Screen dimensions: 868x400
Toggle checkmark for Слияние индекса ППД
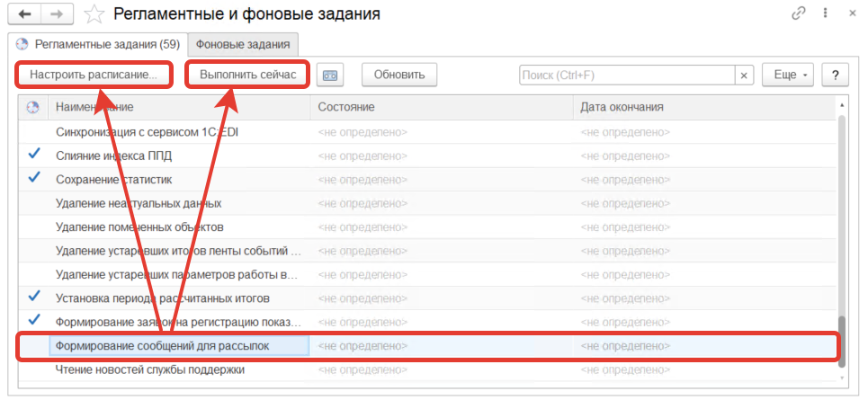pos(34,155)
